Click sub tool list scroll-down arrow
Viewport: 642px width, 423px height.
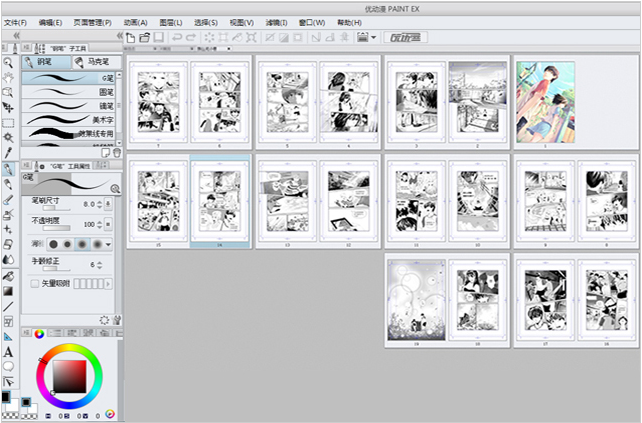pos(119,143)
